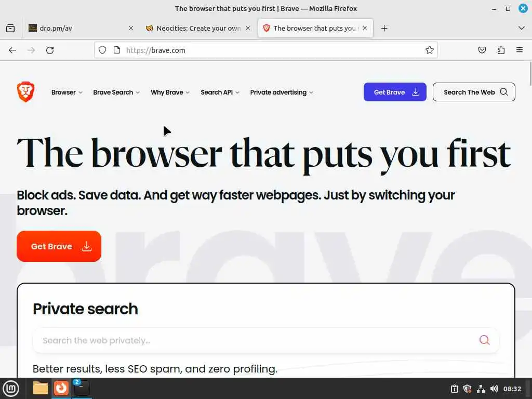The width and height of the screenshot is (532, 399).
Task: Open the volume control in system tray
Action: pyautogui.click(x=494, y=389)
